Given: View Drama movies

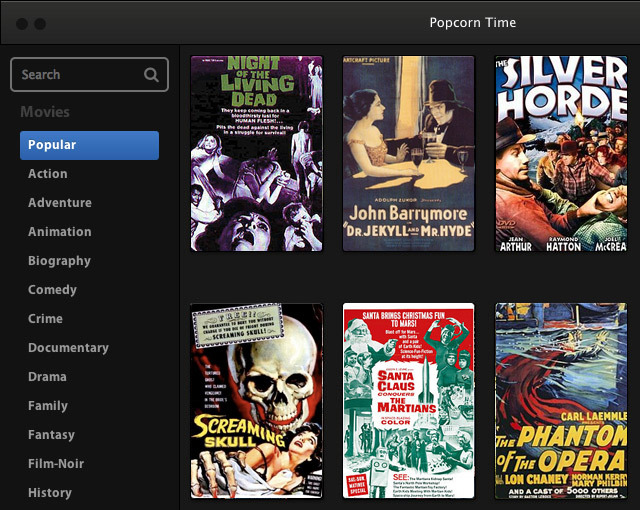Looking at the screenshot, I should 47,377.
